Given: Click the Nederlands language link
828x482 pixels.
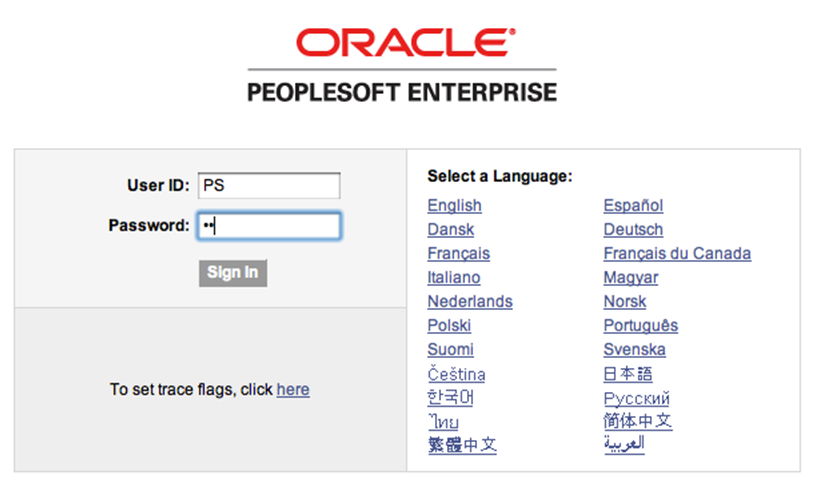Looking at the screenshot, I should tap(469, 302).
